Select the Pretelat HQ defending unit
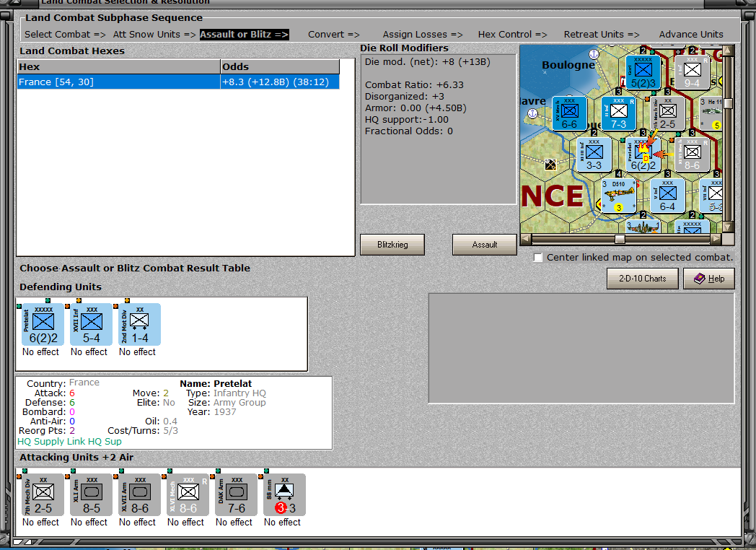756x550 pixels. 43,324
